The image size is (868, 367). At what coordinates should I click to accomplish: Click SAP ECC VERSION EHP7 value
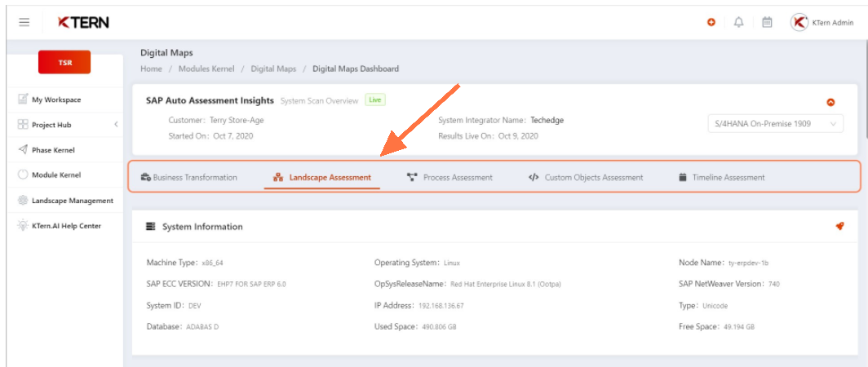click(x=251, y=285)
